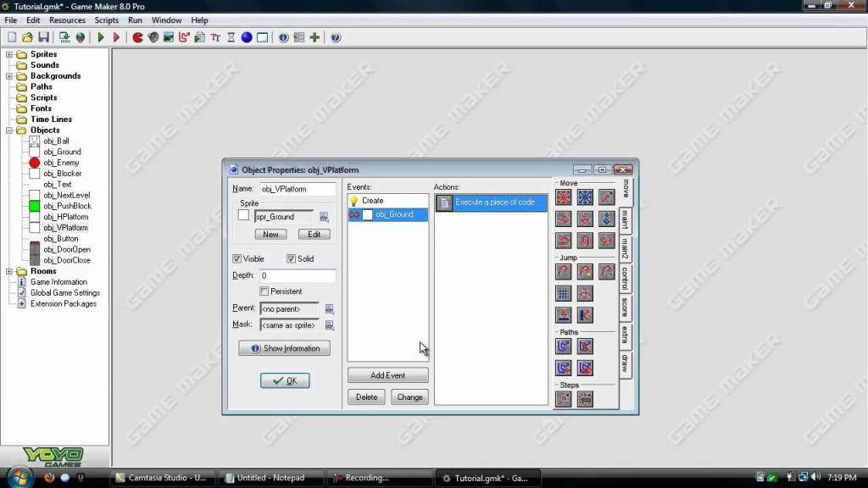868x488 pixels.
Task: Open the Resources menu
Action: coord(68,20)
